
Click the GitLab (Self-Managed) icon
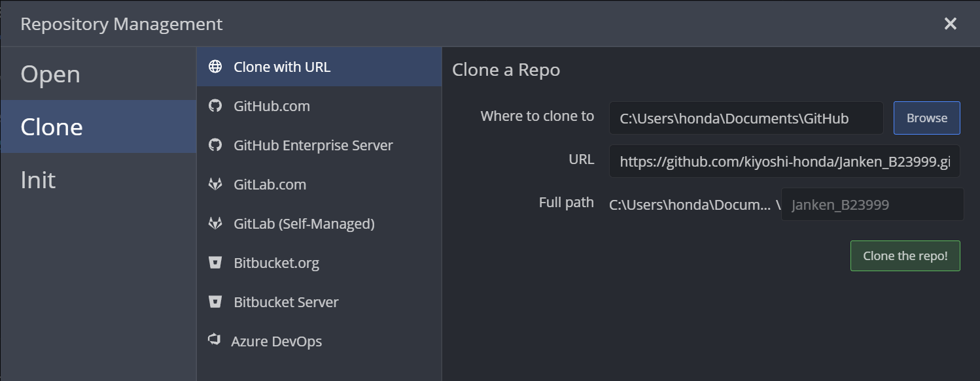(215, 224)
